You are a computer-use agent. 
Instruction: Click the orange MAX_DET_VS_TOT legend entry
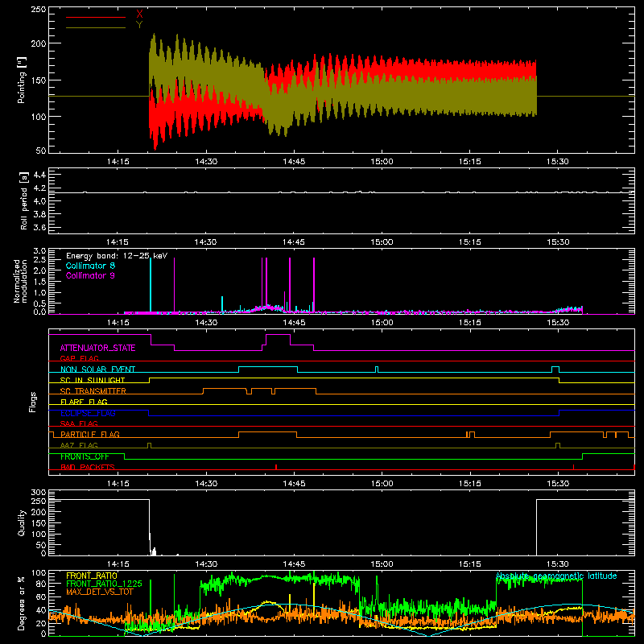click(99, 592)
